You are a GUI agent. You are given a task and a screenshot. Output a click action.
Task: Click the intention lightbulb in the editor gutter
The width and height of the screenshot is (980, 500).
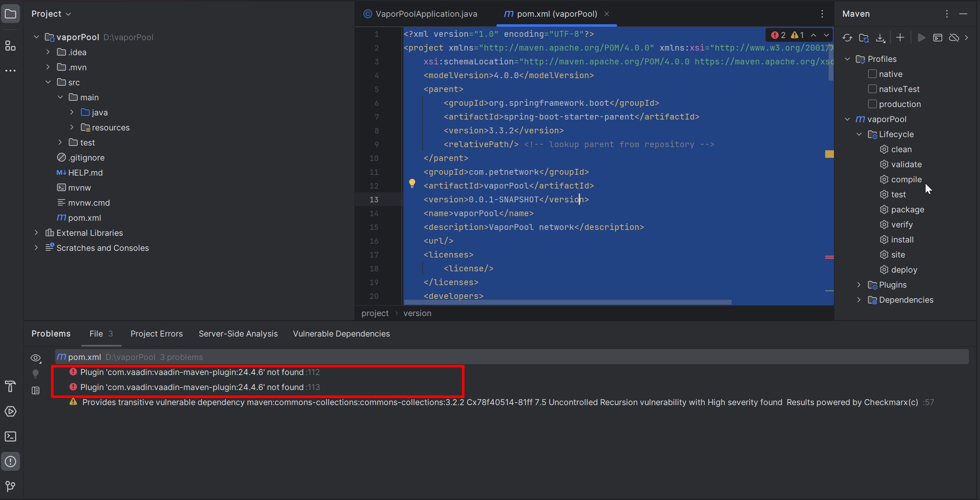412,184
